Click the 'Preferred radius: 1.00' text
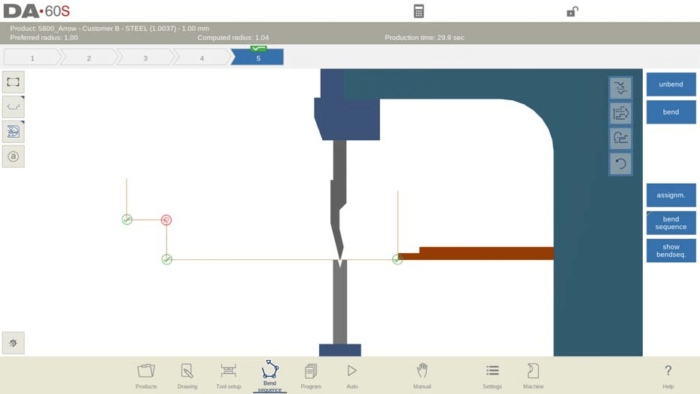The height and width of the screenshot is (394, 700). click(44, 37)
